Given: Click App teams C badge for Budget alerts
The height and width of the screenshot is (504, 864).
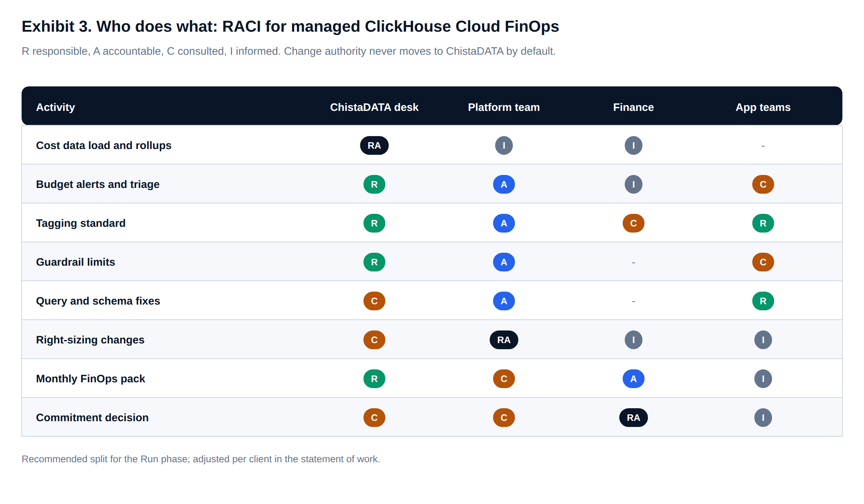Looking at the screenshot, I should [763, 184].
